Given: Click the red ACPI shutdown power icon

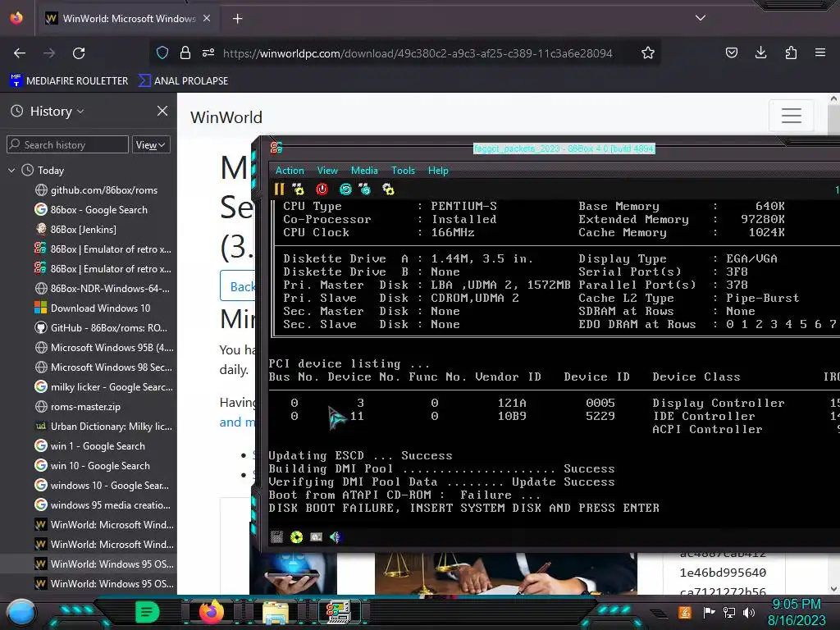Looking at the screenshot, I should [x=322, y=189].
